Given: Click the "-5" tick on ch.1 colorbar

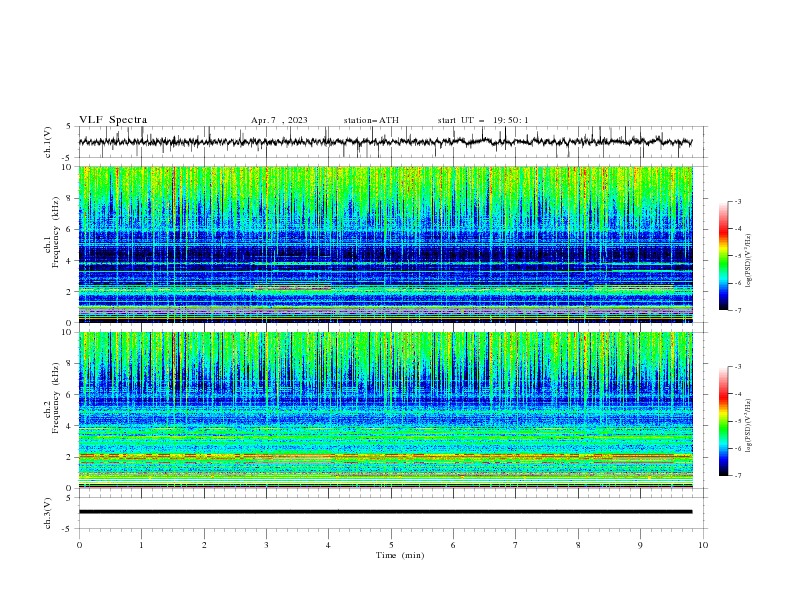Looking at the screenshot, I should [738, 256].
